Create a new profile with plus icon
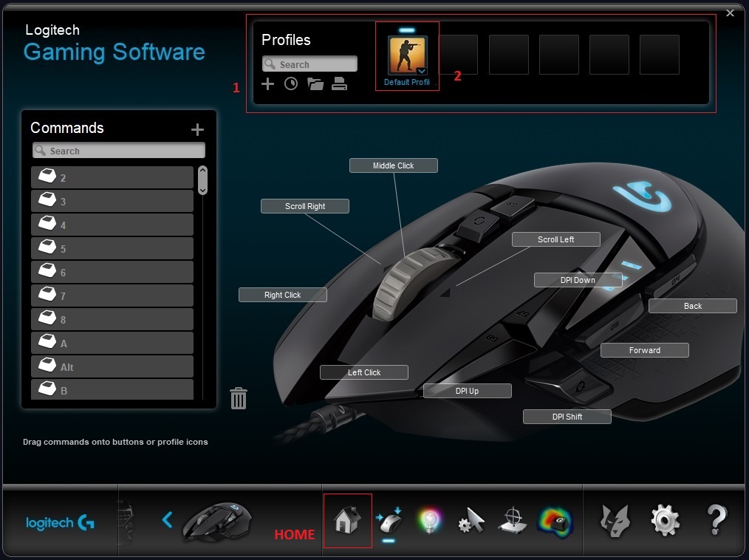Image resolution: width=749 pixels, height=560 pixels. click(267, 84)
